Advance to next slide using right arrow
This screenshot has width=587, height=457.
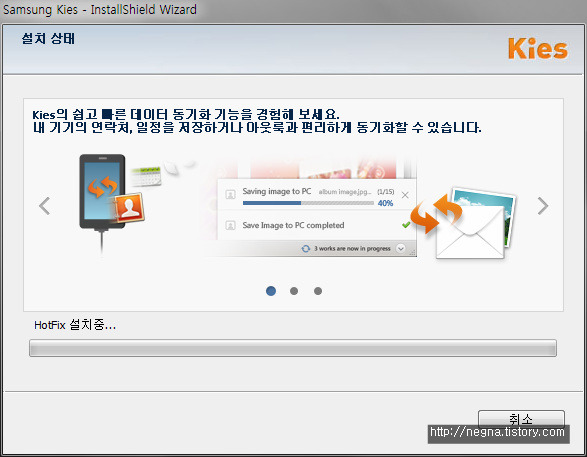[543, 205]
